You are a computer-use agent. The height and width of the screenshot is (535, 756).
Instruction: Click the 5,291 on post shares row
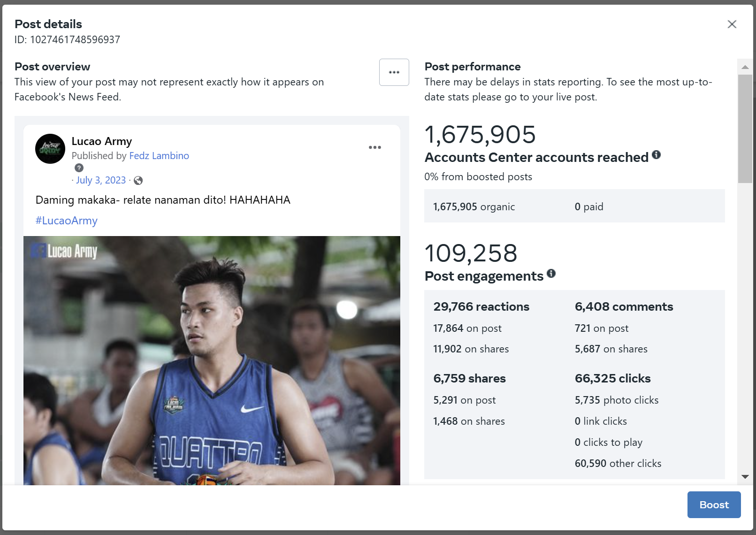point(465,400)
